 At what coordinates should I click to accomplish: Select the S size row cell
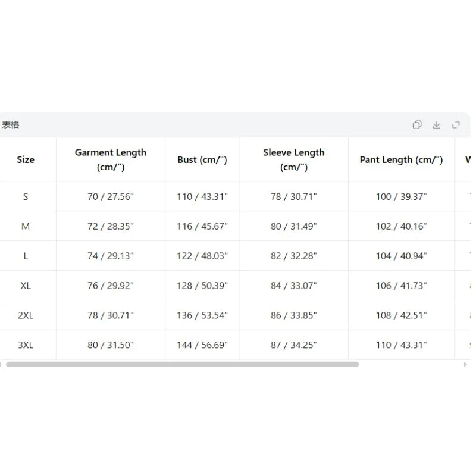26,196
